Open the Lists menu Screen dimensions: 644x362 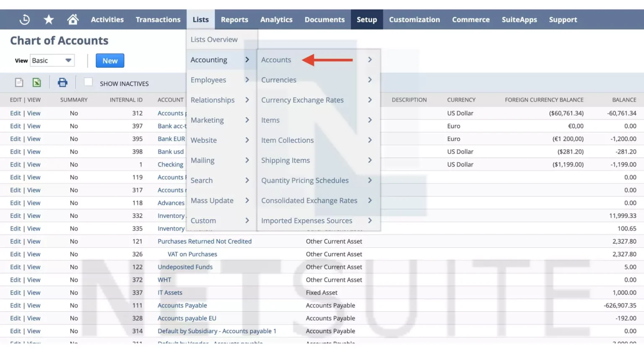pos(200,19)
